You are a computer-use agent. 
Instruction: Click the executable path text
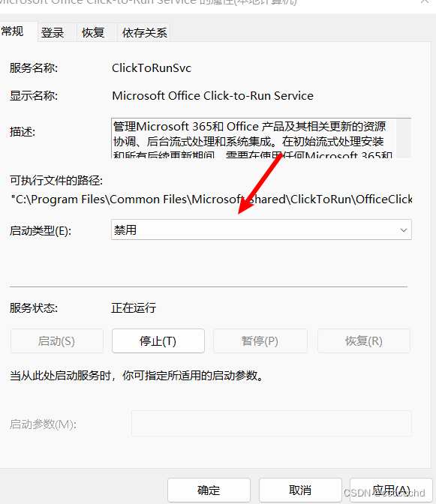coord(212,199)
